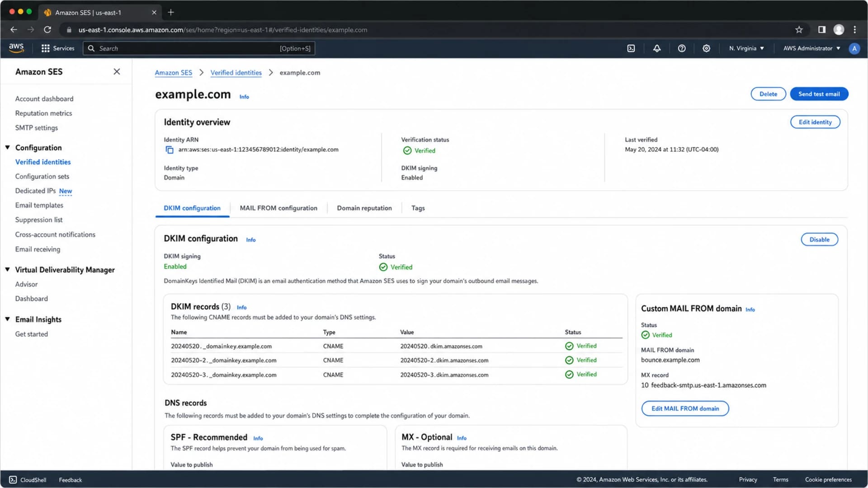This screenshot has height=488, width=868.
Task: Click the Verified identities breadcrumb
Action: [236, 73]
